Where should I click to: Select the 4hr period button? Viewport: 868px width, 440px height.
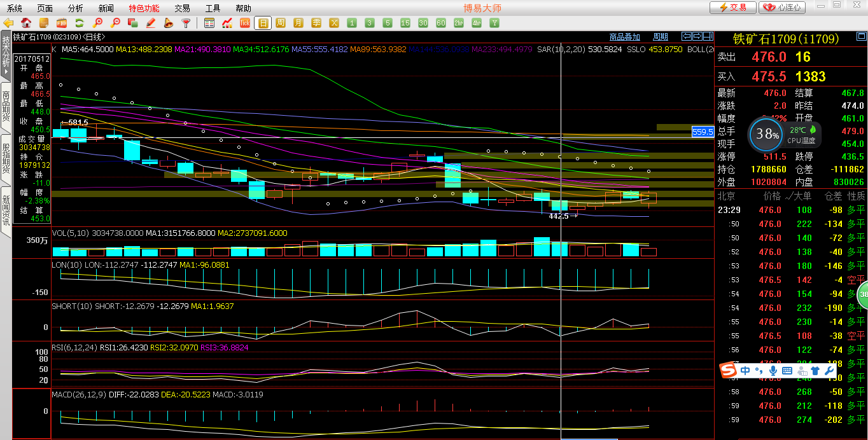(x=477, y=23)
